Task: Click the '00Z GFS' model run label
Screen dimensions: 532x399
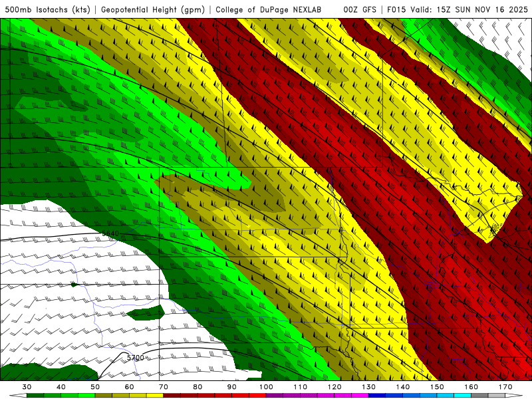Action: click(x=360, y=9)
